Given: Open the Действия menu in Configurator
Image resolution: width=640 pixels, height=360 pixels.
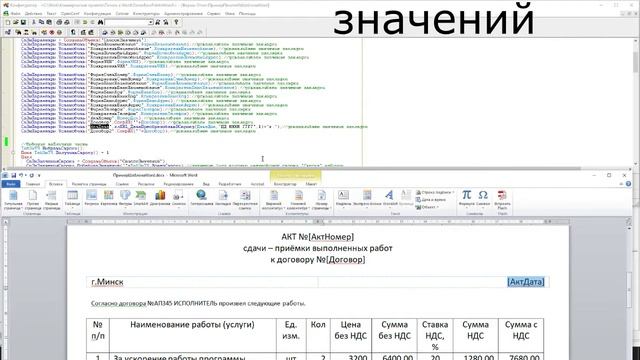Looking at the screenshot, I should click(x=33, y=13).
